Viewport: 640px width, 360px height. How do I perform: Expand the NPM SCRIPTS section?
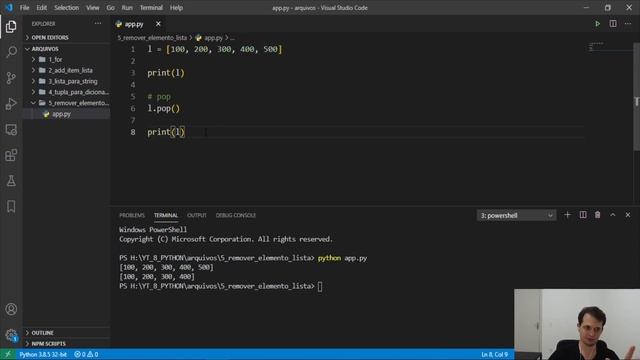pos(67,343)
